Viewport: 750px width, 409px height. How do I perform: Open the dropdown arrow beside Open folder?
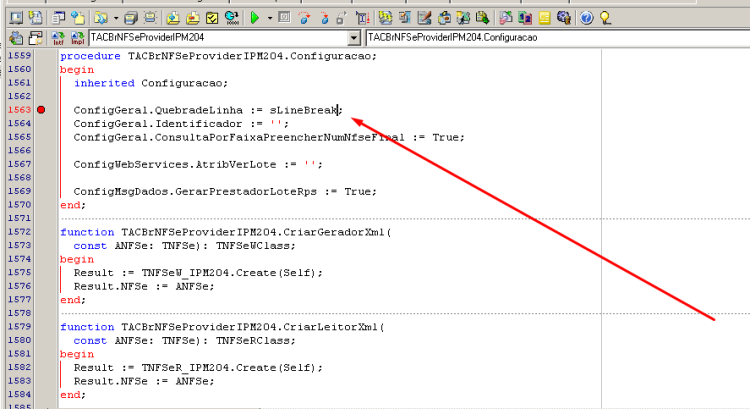click(116, 18)
